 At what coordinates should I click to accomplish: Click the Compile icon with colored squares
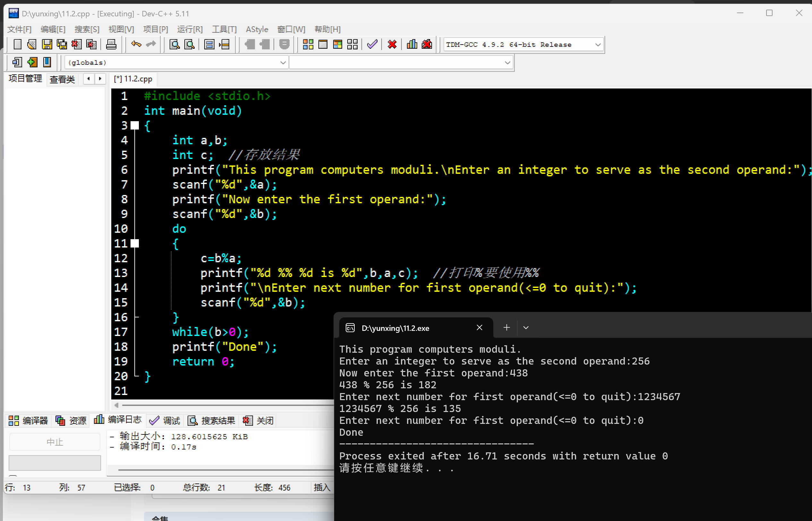308,44
